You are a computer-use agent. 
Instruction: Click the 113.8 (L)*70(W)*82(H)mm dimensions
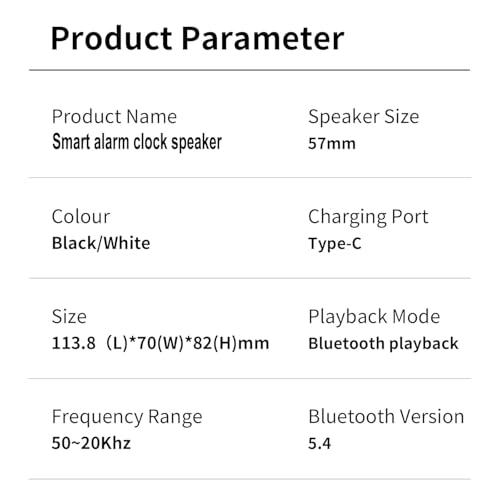pyautogui.click(x=160, y=343)
